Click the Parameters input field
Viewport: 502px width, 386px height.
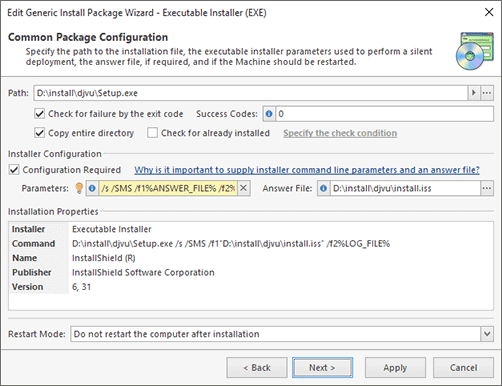click(x=168, y=188)
